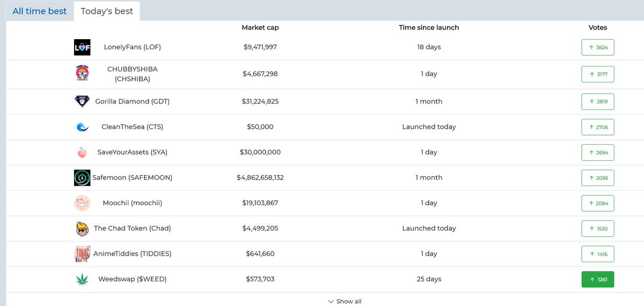This screenshot has height=306, width=644.
Task: Vote for CleanTheSea, 2706 button
Action: pyautogui.click(x=598, y=127)
